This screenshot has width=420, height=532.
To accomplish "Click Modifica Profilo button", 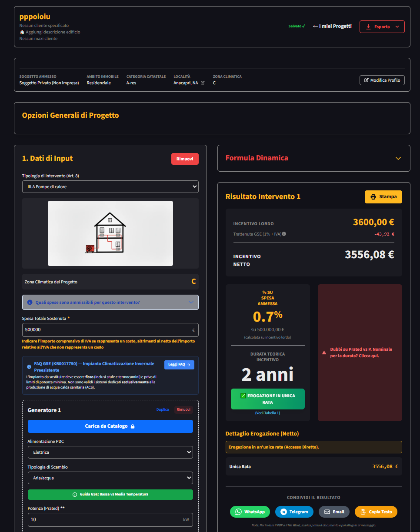I will pyautogui.click(x=382, y=80).
